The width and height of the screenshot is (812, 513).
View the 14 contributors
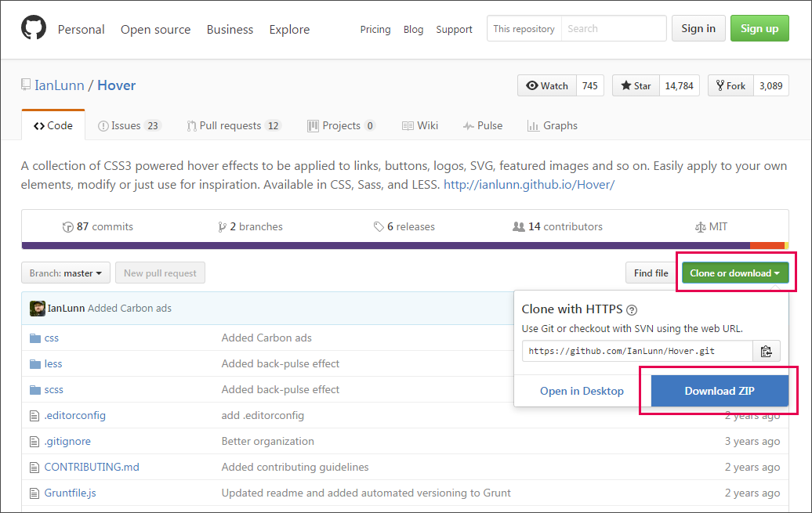click(x=558, y=226)
